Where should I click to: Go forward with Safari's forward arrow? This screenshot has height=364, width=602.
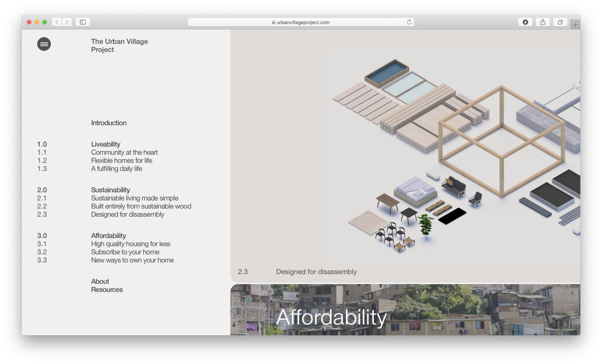(x=67, y=22)
